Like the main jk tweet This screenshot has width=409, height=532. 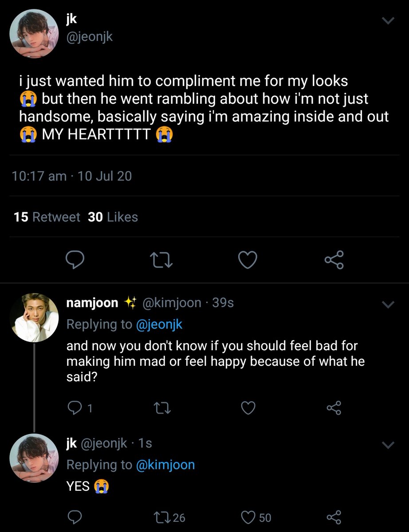[248, 260]
